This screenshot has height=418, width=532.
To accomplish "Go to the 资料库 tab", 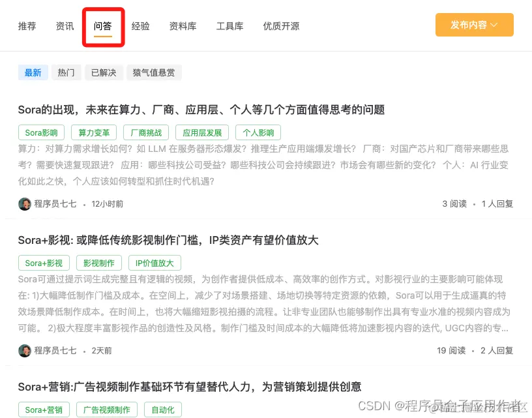I will tap(183, 26).
